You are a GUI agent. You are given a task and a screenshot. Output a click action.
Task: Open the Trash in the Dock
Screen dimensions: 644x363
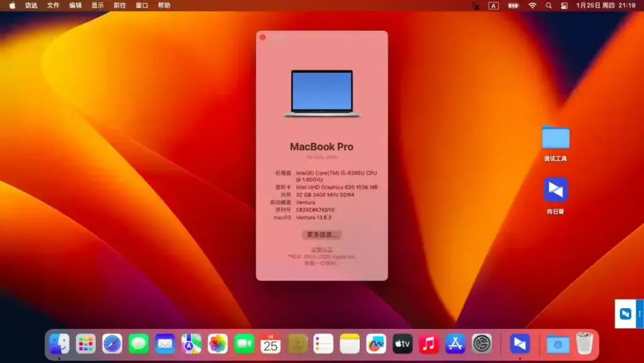584,343
